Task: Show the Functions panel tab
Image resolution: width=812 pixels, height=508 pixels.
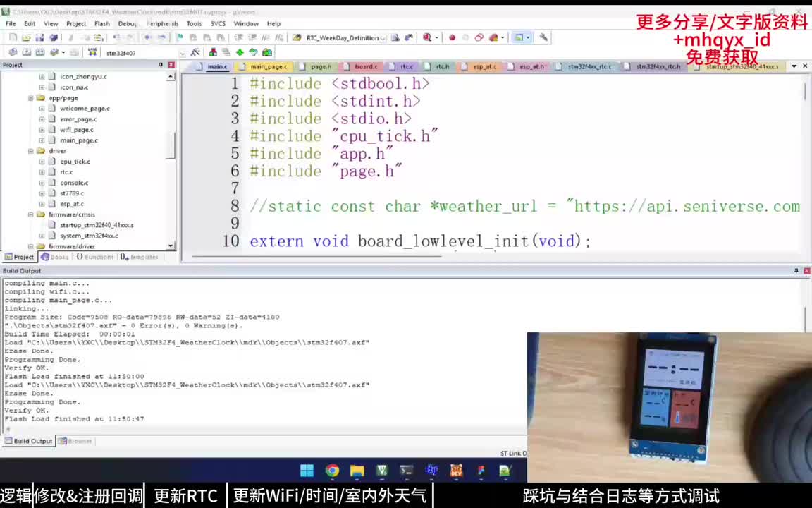Action: [x=95, y=257]
